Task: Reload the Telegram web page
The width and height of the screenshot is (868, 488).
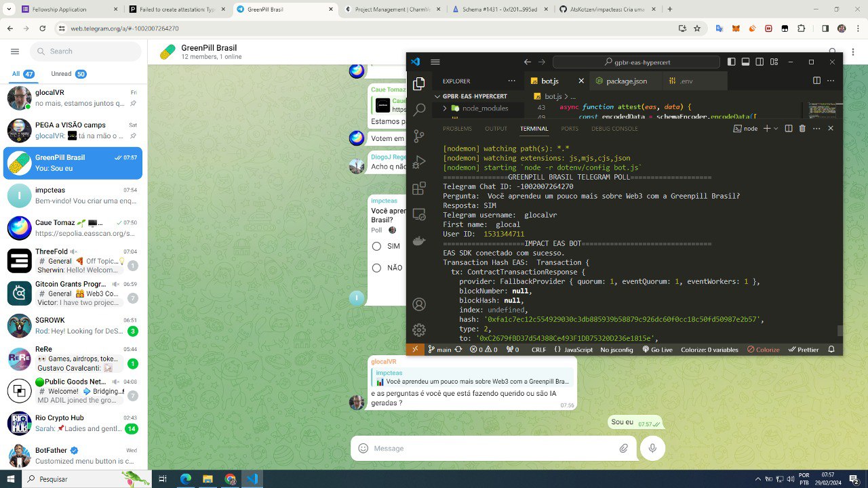Action: (43, 28)
